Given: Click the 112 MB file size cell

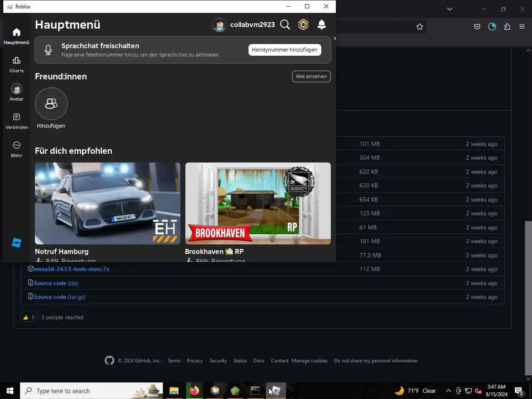Looking at the screenshot, I should pyautogui.click(x=370, y=269).
